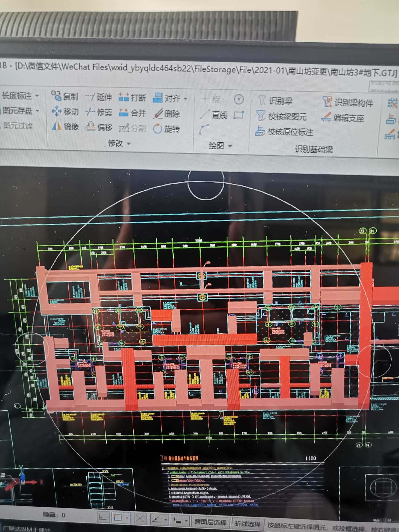Click 折线选择 button

click(247, 523)
